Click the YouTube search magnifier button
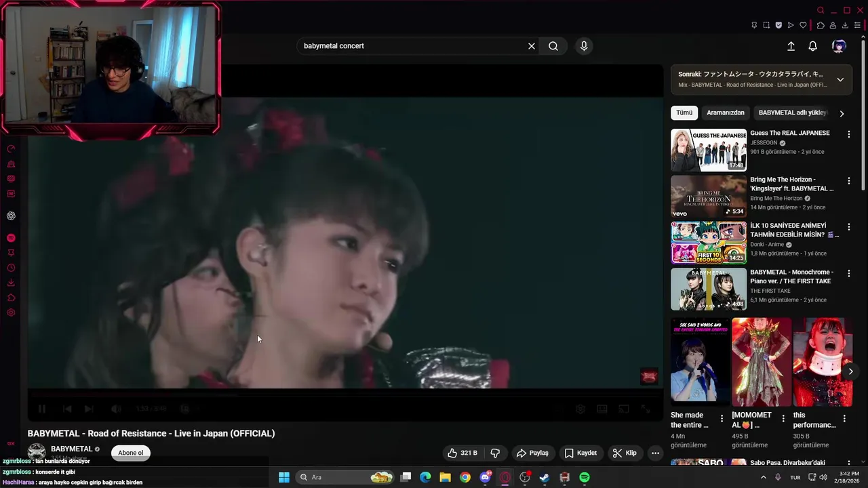The height and width of the screenshot is (488, 868). [553, 46]
